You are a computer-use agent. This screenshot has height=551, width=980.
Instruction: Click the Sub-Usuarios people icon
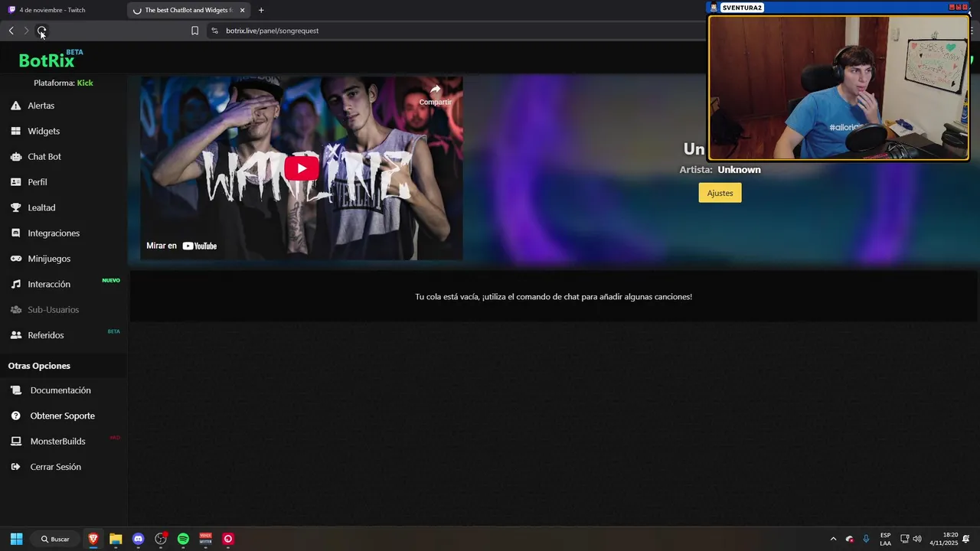15,309
